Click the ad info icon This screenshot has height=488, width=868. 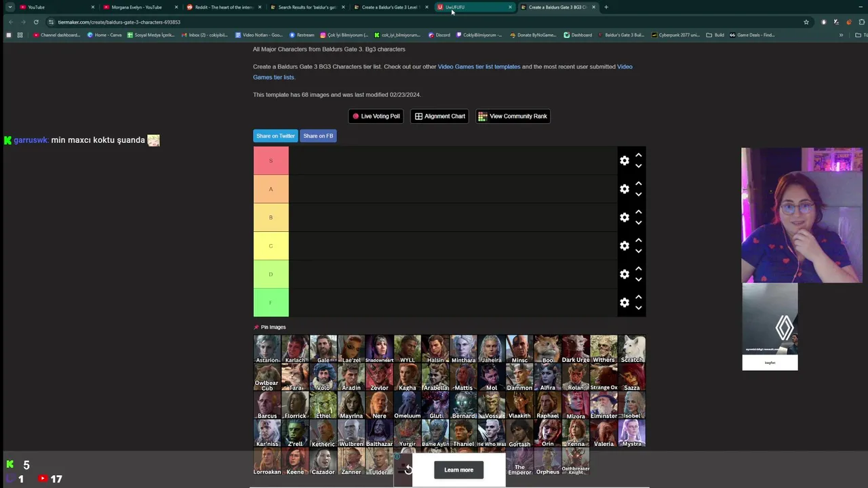(397, 456)
